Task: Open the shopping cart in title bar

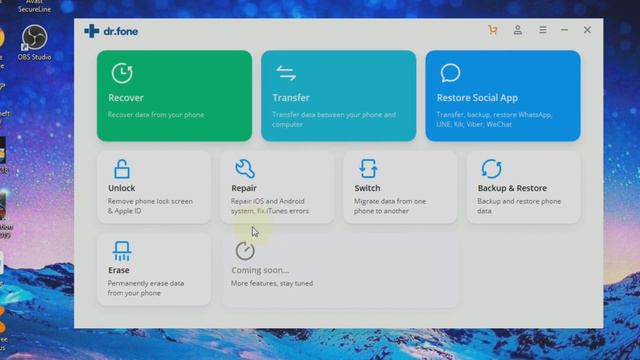Action: pyautogui.click(x=493, y=30)
